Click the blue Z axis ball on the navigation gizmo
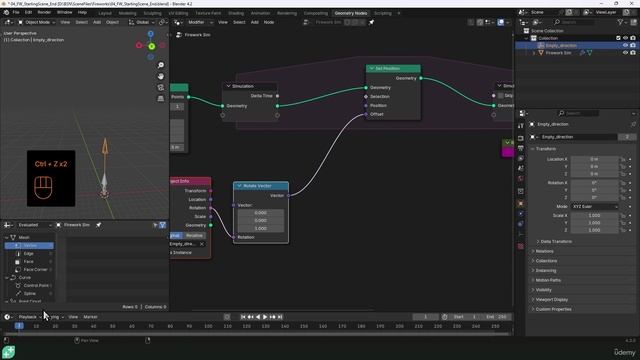640x360 pixels. (x=151, y=34)
